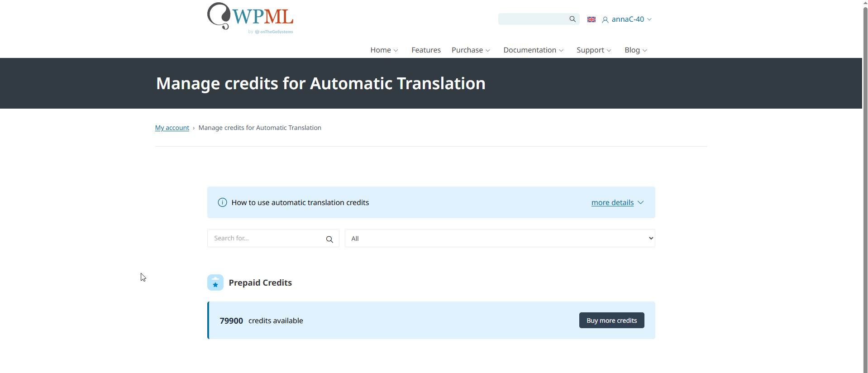
Task: Click the magnifier in the 'Search for...' field
Action: click(x=329, y=239)
